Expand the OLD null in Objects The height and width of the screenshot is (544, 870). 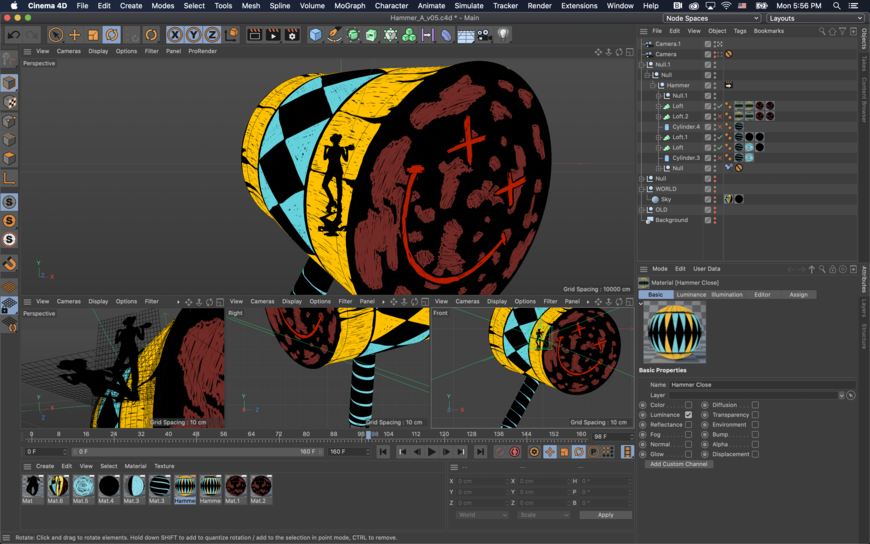(642, 210)
